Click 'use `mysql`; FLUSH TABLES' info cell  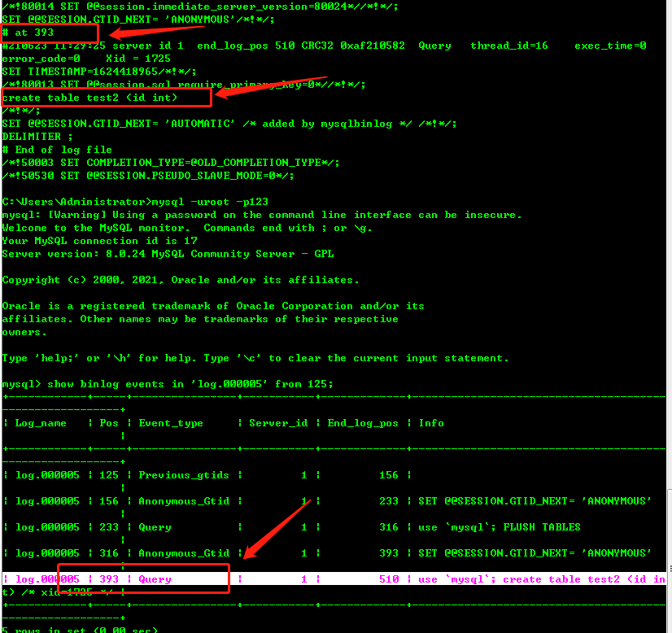[500, 527]
